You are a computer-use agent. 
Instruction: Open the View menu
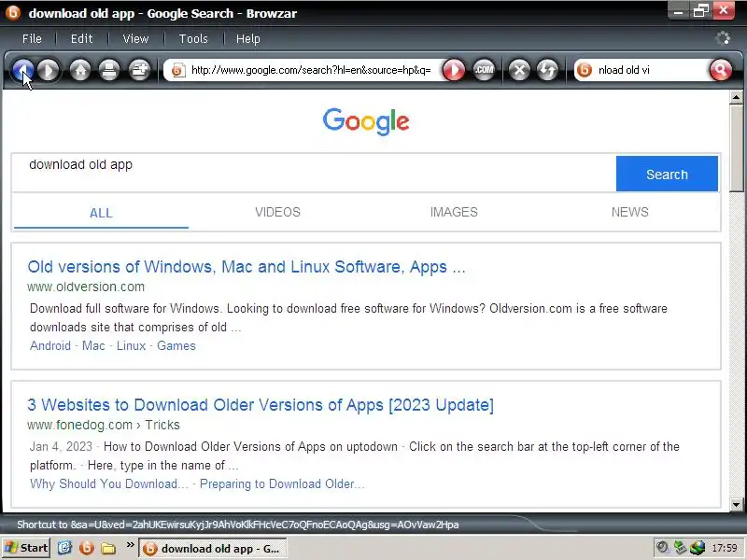(135, 38)
